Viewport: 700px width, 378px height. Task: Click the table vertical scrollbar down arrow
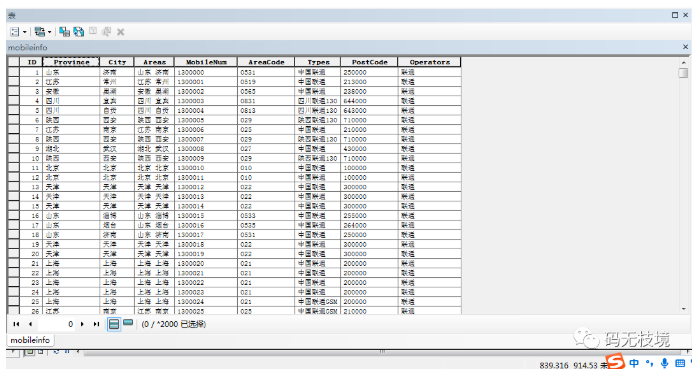pyautogui.click(x=683, y=309)
